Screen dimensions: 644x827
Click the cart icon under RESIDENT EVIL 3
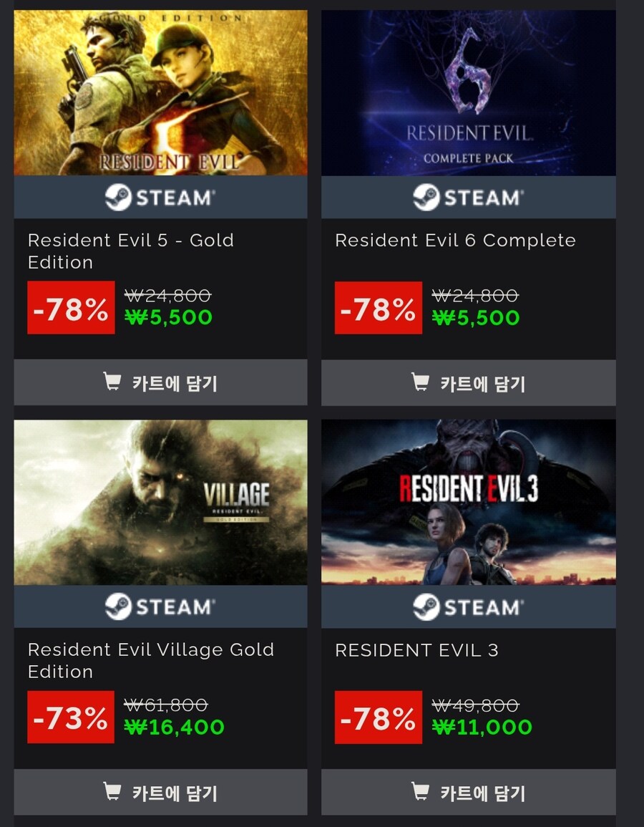point(420,791)
